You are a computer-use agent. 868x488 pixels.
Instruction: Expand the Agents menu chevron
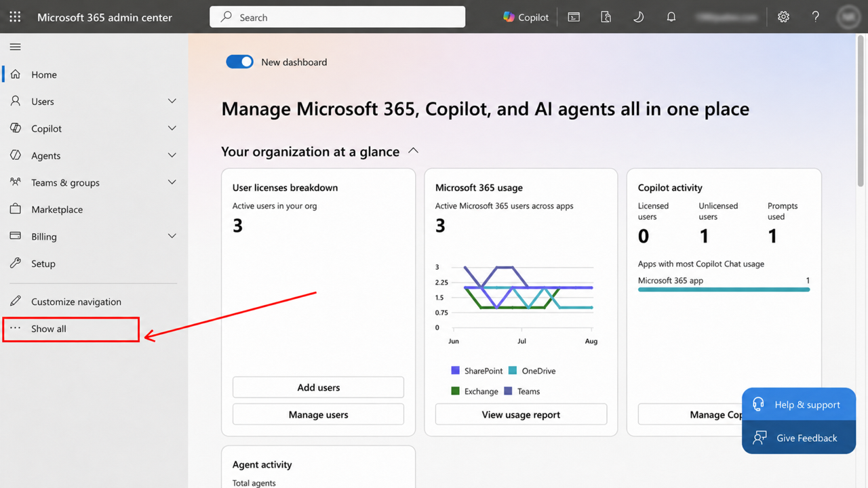(172, 155)
